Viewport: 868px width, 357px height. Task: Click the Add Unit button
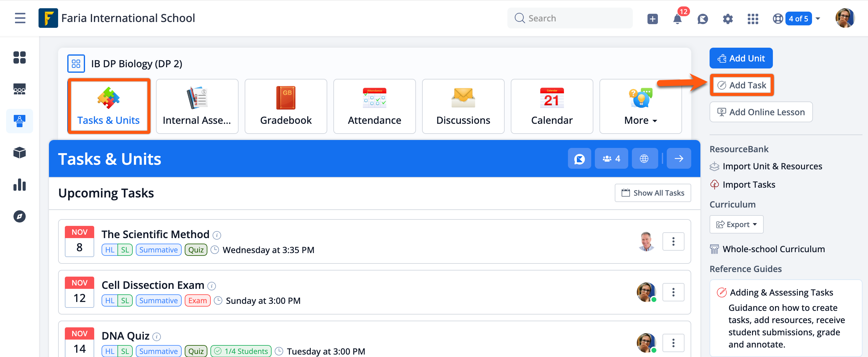point(741,58)
